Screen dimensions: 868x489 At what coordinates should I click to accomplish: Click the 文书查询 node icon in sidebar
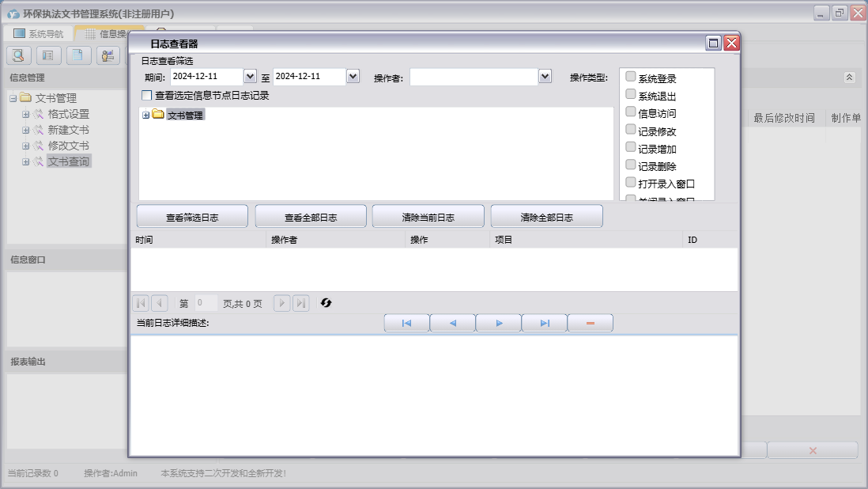(38, 161)
